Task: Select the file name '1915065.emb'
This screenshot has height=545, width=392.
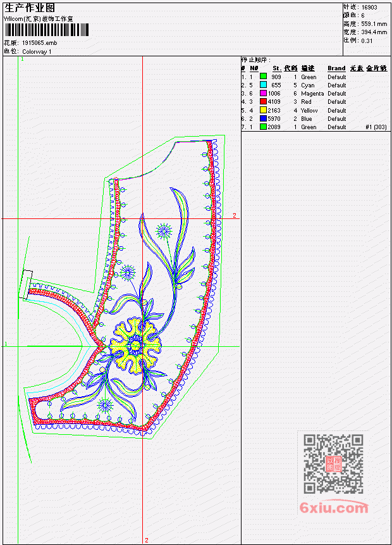Action: [x=40, y=43]
